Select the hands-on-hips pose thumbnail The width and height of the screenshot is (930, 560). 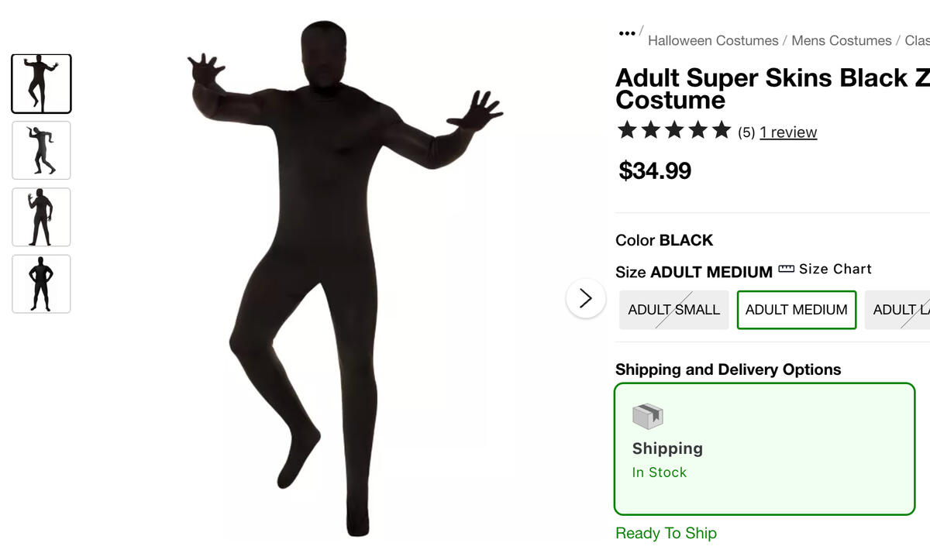click(x=41, y=283)
